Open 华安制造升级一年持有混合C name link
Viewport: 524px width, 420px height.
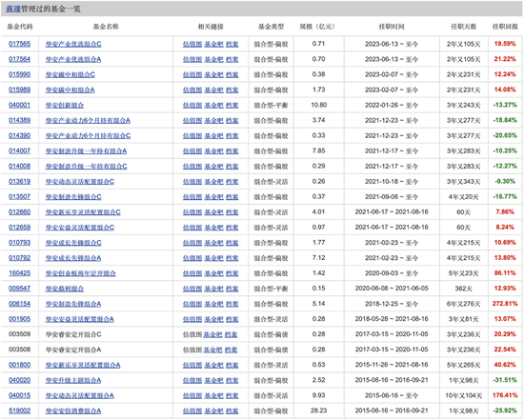point(86,166)
